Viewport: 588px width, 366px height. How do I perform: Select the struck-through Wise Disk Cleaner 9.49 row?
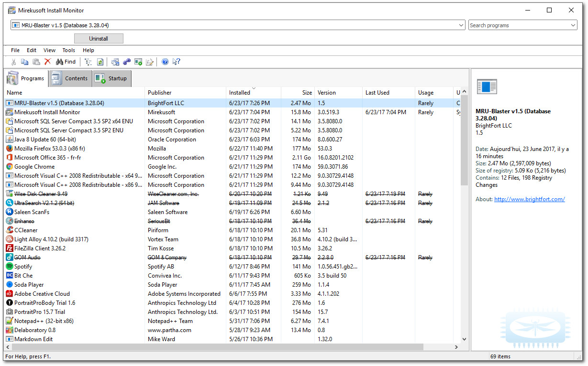point(233,194)
